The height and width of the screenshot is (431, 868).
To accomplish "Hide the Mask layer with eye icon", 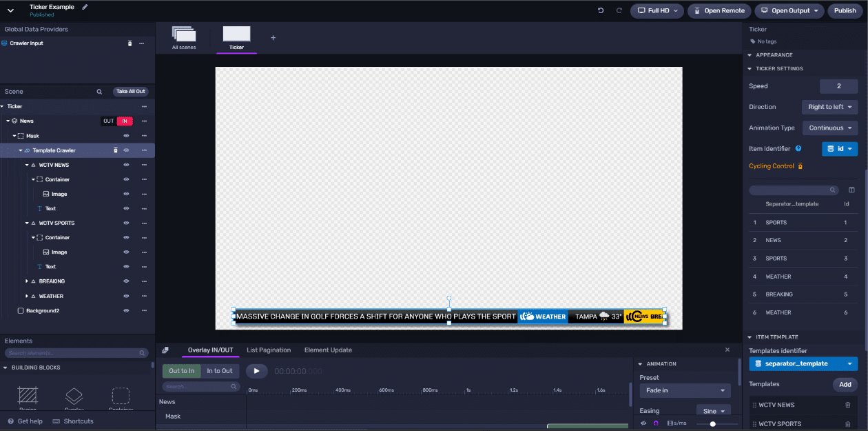I will click(127, 136).
